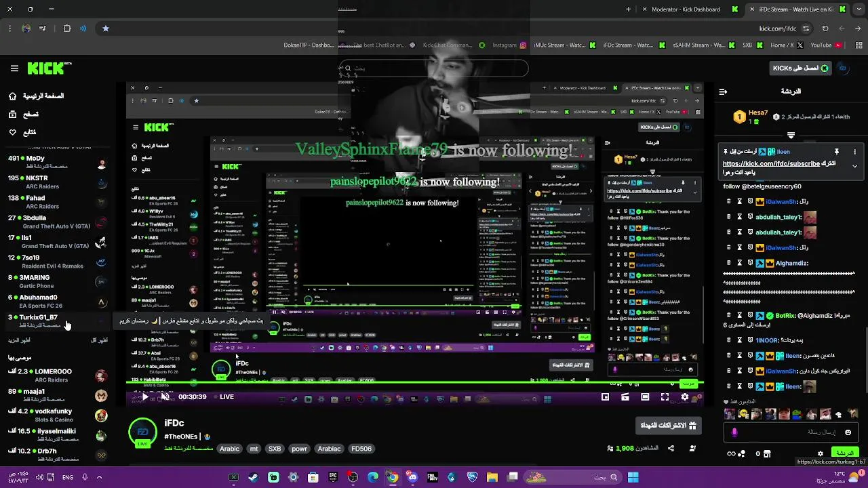This screenshot has height=488, width=868.
Task: Open the ENG language switcher in the taskbar
Action: tap(68, 477)
